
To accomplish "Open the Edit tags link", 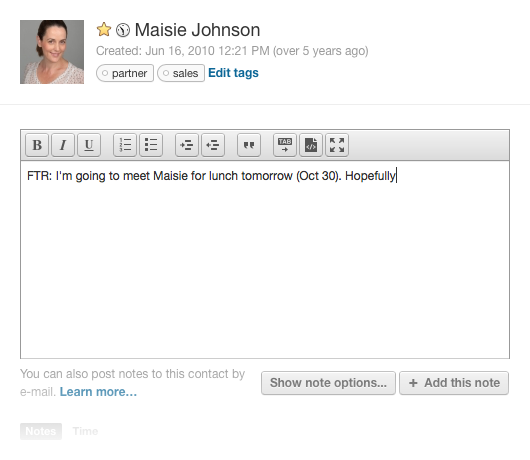I will (x=233, y=73).
